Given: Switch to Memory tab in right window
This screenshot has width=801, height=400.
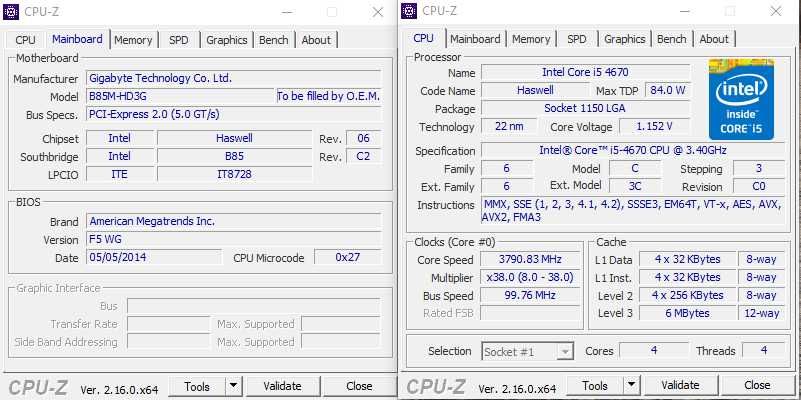Looking at the screenshot, I should [x=531, y=39].
